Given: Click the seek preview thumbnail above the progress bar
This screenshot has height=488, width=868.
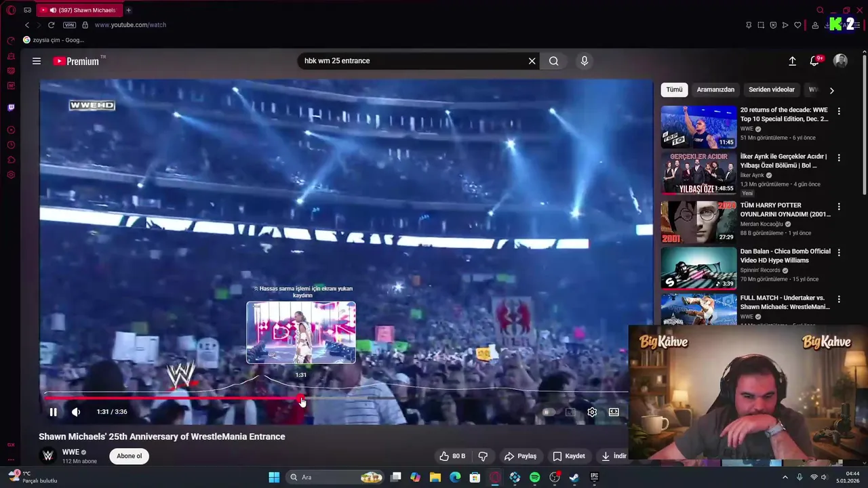Looking at the screenshot, I should point(301,333).
